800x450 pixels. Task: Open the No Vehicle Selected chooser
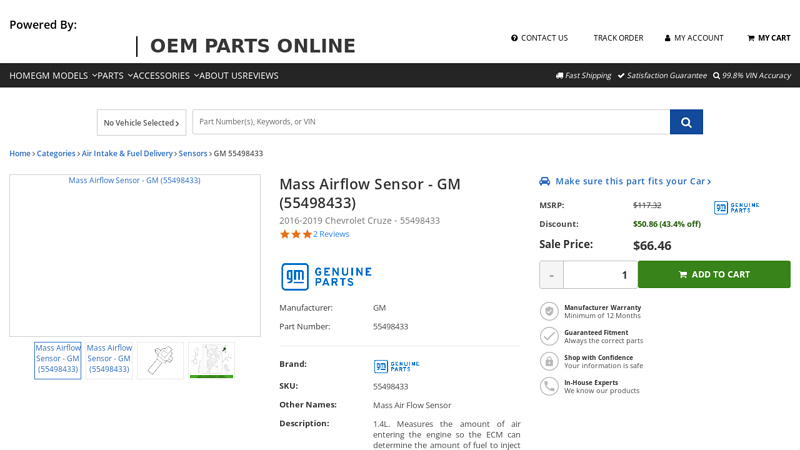pyautogui.click(x=141, y=122)
